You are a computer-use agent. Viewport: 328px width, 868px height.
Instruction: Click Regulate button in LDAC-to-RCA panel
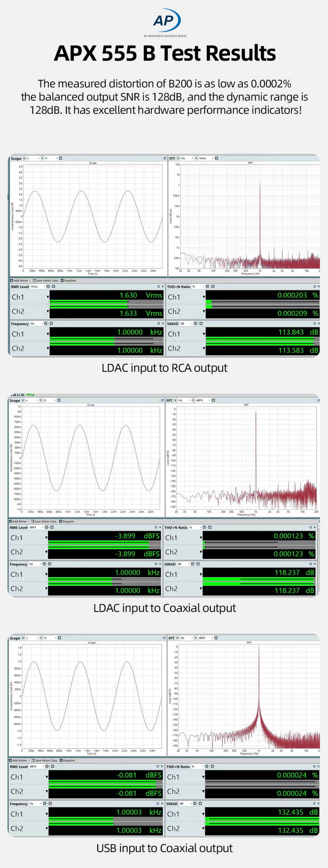pos(68,281)
